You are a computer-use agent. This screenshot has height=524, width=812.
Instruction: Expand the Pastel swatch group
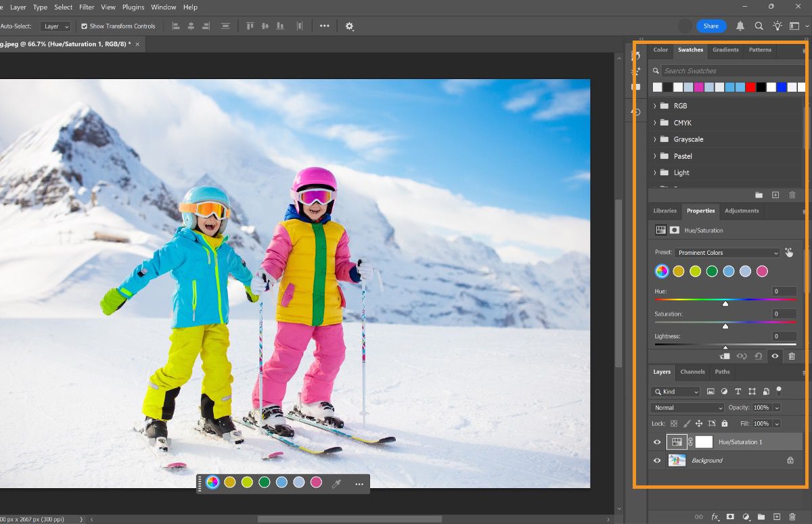tap(654, 156)
